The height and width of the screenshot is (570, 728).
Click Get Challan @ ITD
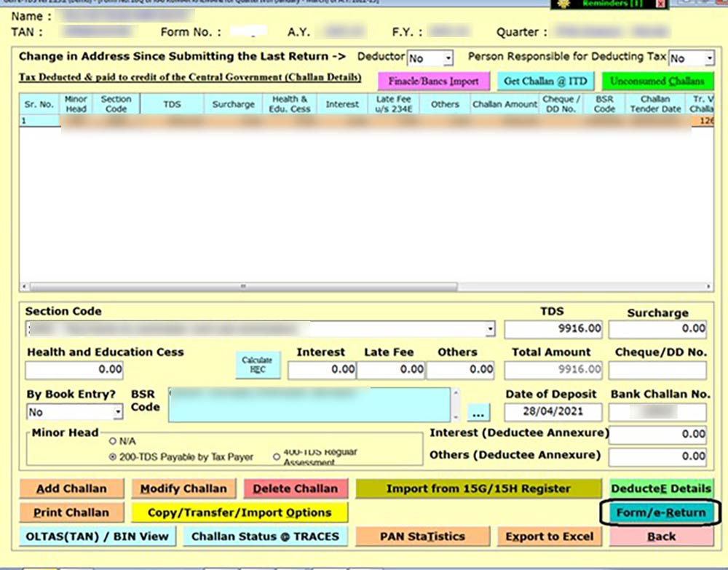545,80
